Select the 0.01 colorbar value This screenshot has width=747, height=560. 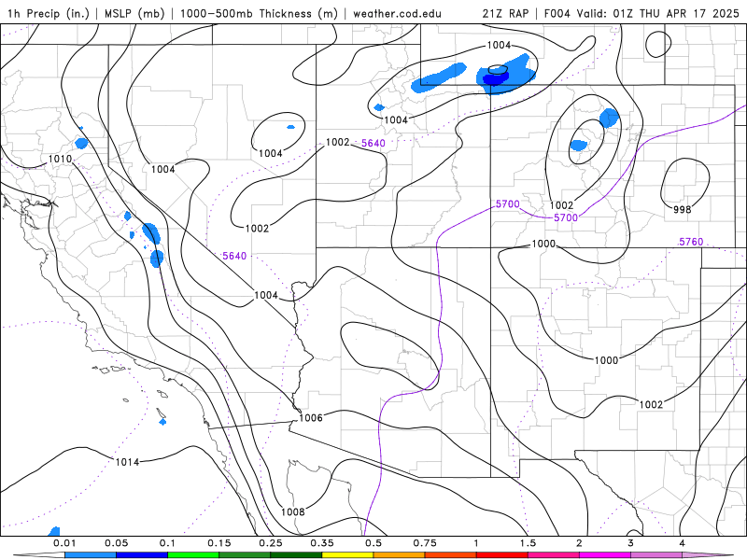coord(64,543)
